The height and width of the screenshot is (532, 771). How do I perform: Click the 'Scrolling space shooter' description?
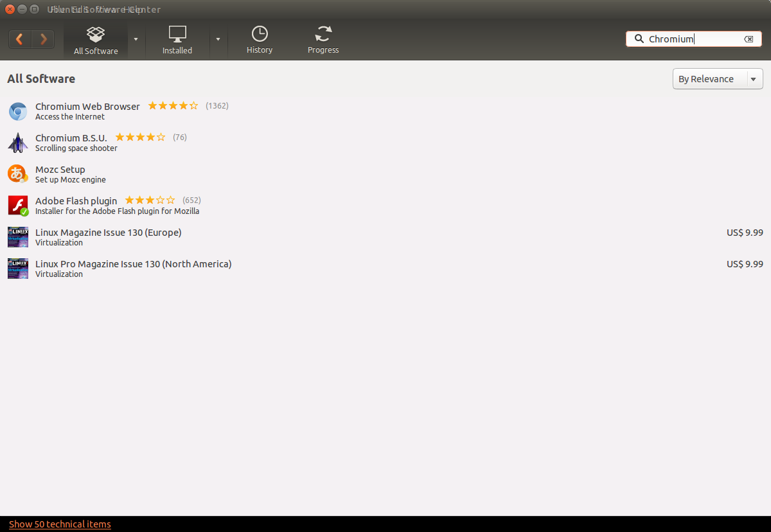pyautogui.click(x=76, y=148)
